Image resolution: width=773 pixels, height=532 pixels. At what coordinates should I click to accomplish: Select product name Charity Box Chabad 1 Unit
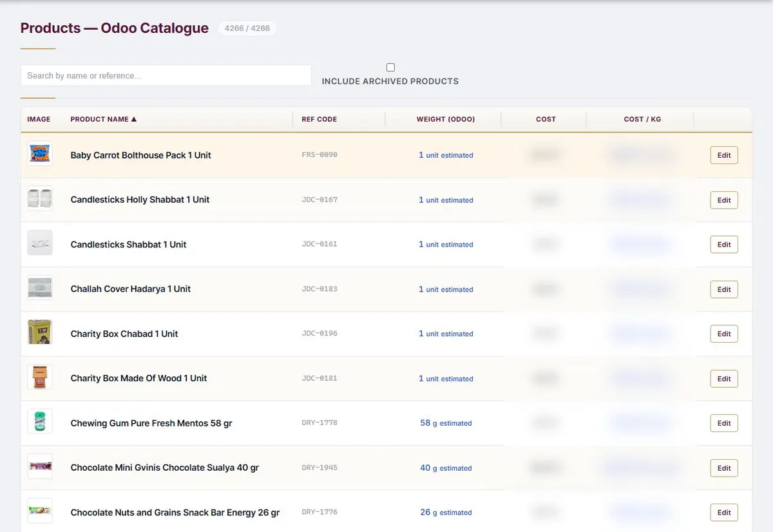tap(124, 334)
